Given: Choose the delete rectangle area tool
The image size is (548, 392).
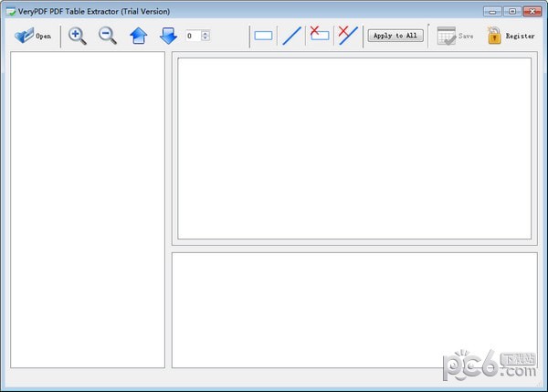Looking at the screenshot, I should [x=320, y=34].
